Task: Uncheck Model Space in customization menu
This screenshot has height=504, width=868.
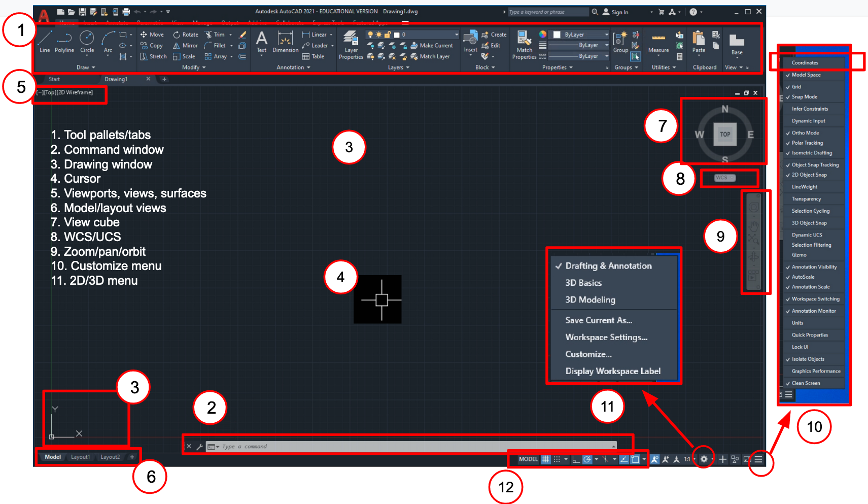Action: pos(813,75)
